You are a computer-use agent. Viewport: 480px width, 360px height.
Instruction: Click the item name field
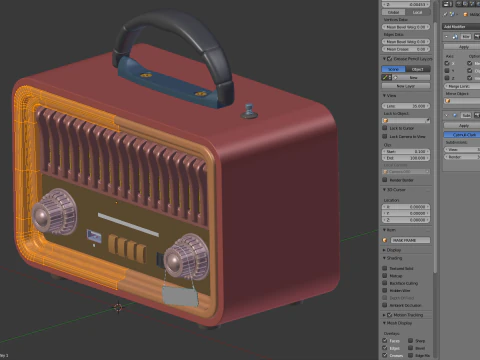point(410,240)
